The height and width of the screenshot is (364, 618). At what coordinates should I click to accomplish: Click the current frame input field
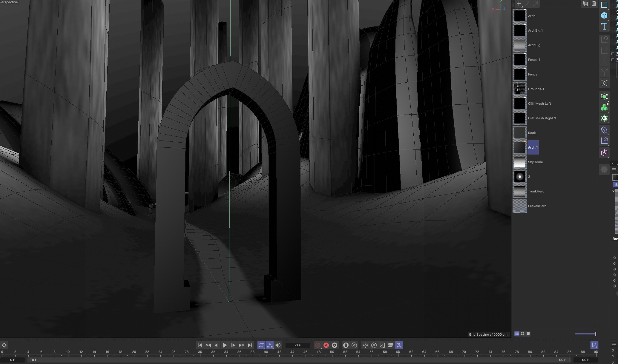[x=298, y=345]
